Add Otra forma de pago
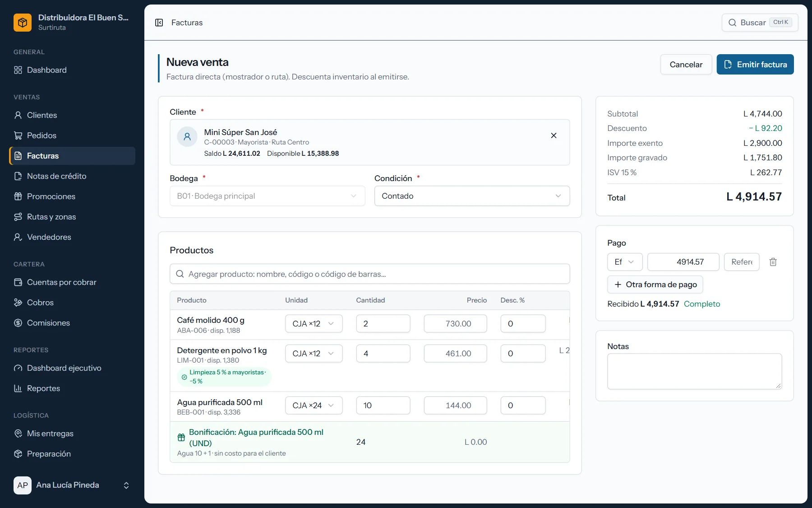 [x=655, y=284]
